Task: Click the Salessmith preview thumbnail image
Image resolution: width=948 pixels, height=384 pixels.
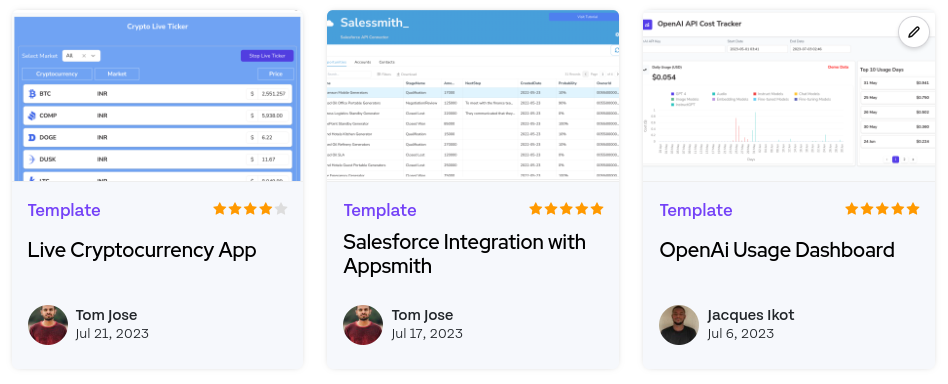Action: (x=473, y=96)
